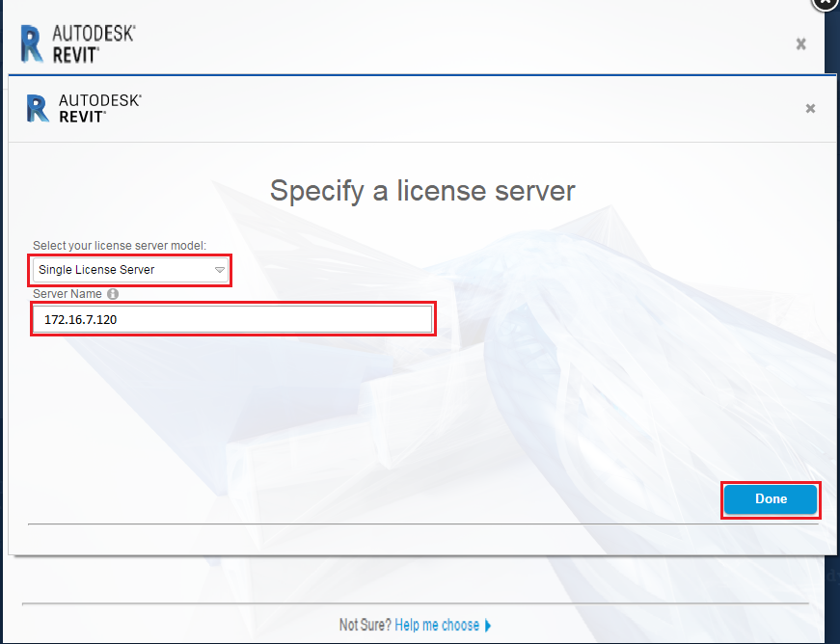Expand the license server model dropdown arrow
Screen dimensions: 840x644
220,270
